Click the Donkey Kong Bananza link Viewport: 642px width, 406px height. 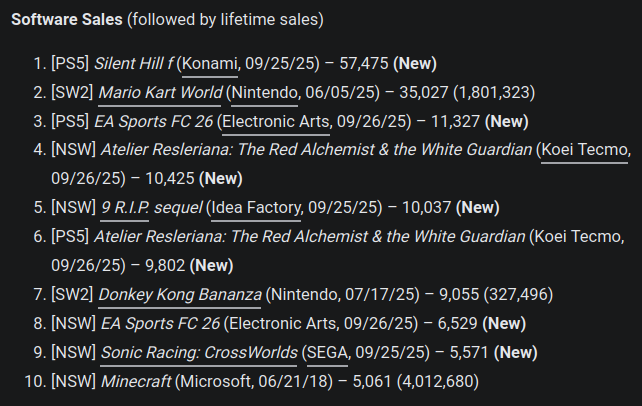[180, 295]
